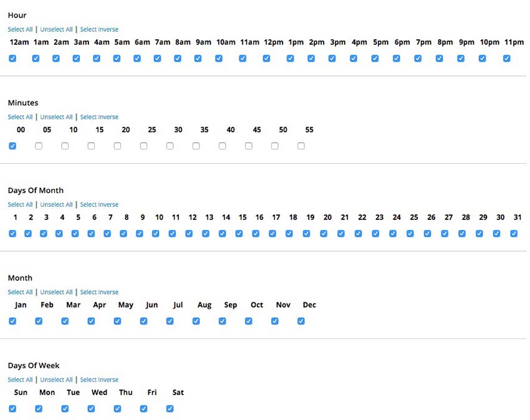
Task: Toggle the Oct month checkbox
Action: (248, 321)
